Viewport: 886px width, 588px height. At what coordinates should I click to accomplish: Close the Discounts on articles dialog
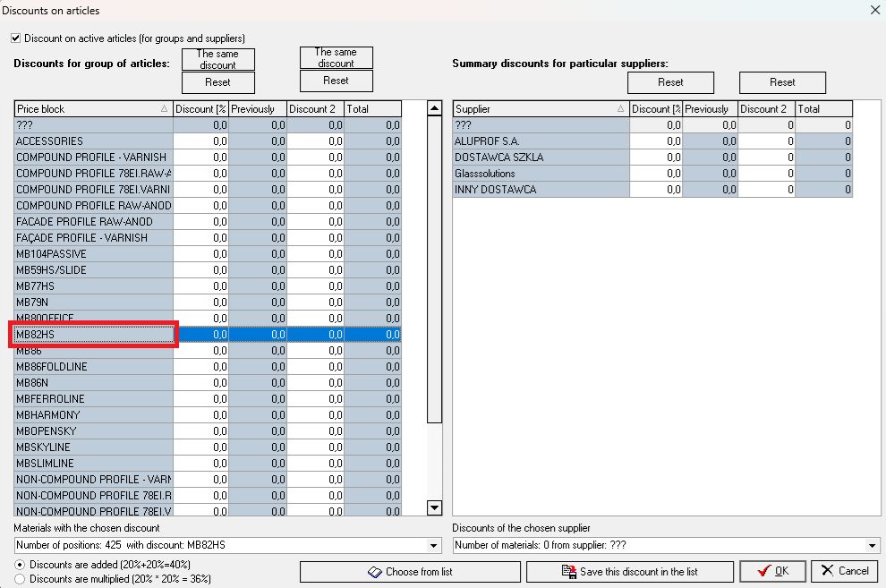[874, 11]
